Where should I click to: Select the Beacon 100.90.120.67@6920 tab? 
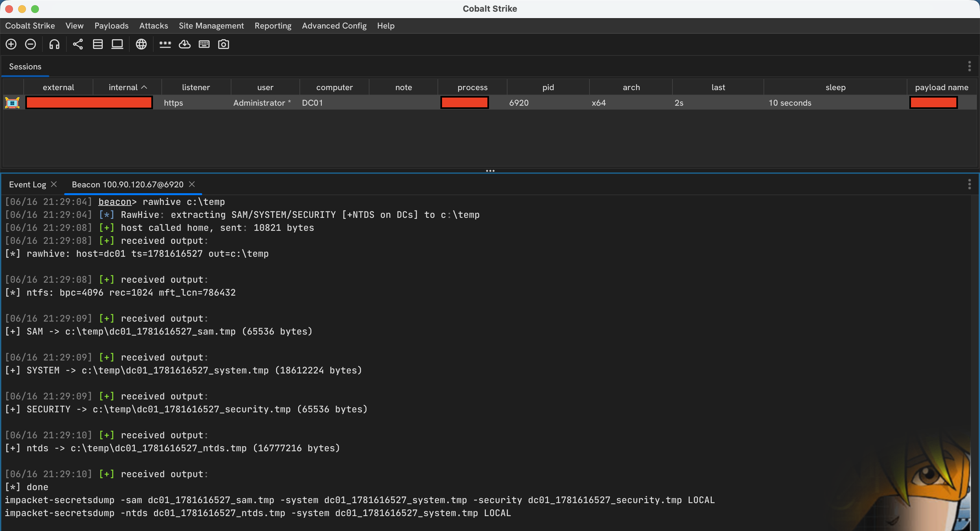tap(127, 184)
